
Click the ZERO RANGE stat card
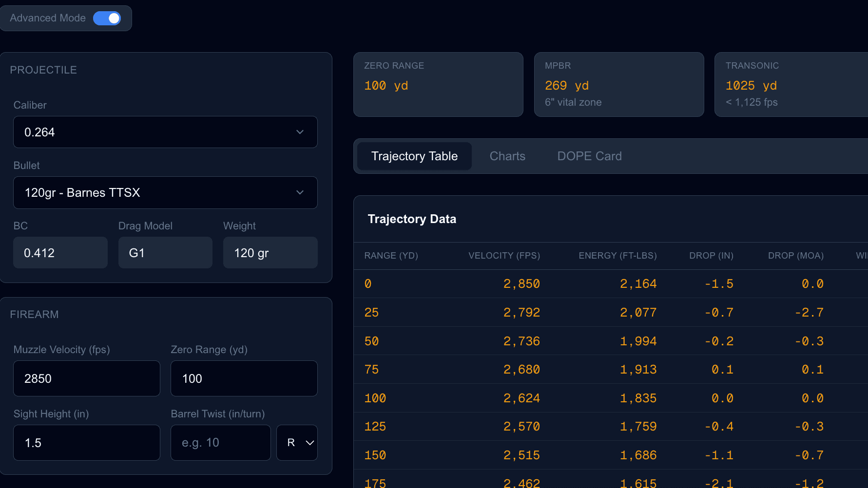coord(438,84)
